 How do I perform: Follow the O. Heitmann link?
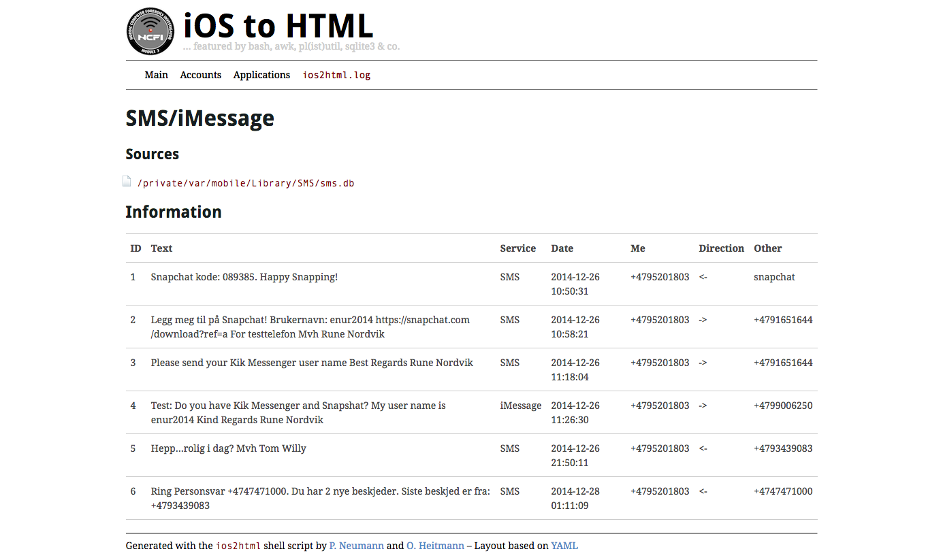tap(435, 546)
